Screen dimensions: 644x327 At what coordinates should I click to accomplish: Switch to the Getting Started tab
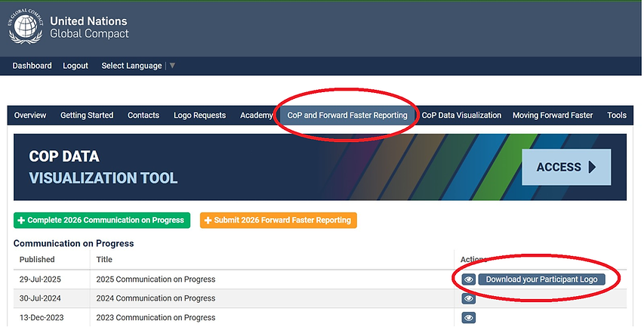pyautogui.click(x=87, y=116)
